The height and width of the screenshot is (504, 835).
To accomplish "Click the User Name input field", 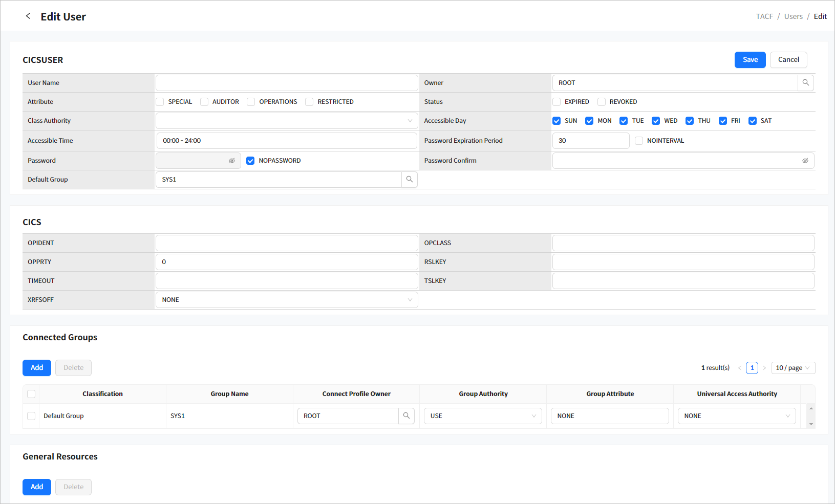I will [x=286, y=83].
